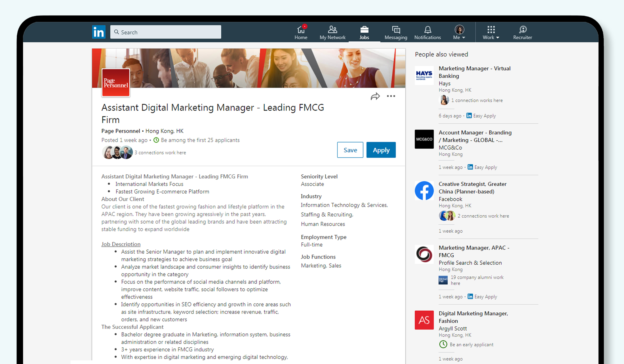The image size is (624, 364).
Task: Click the Argyll Scott AS logo
Action: point(424,320)
